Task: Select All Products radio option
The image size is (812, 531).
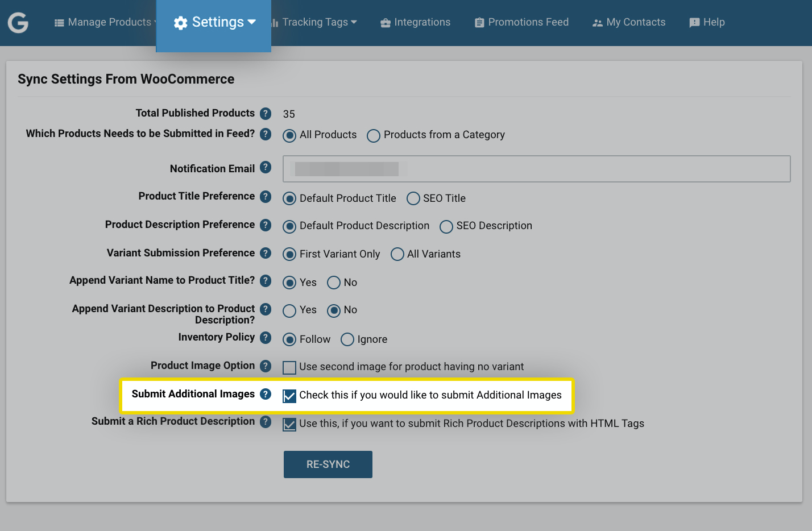Action: [289, 136]
